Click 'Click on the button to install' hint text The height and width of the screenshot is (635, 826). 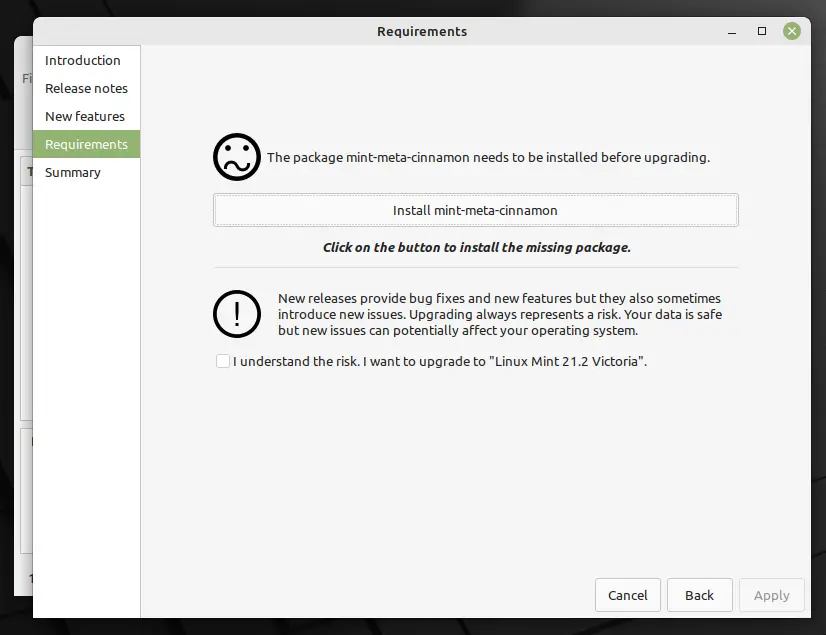[x=476, y=247]
